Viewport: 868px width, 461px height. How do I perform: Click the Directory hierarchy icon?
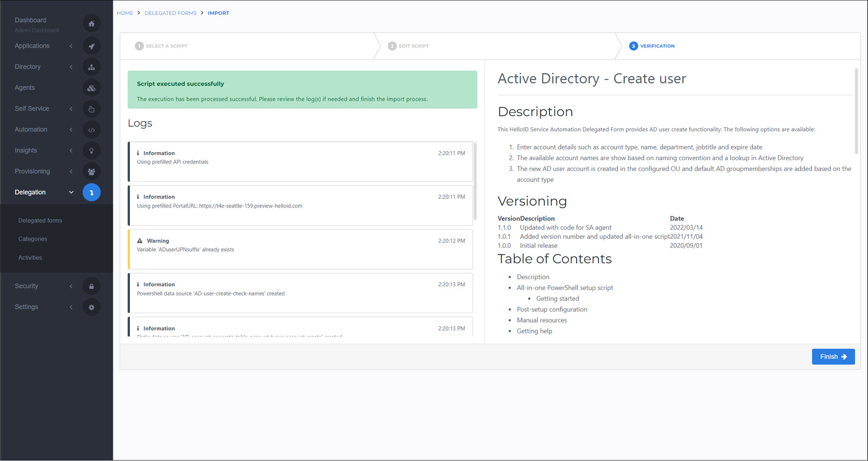click(x=91, y=67)
